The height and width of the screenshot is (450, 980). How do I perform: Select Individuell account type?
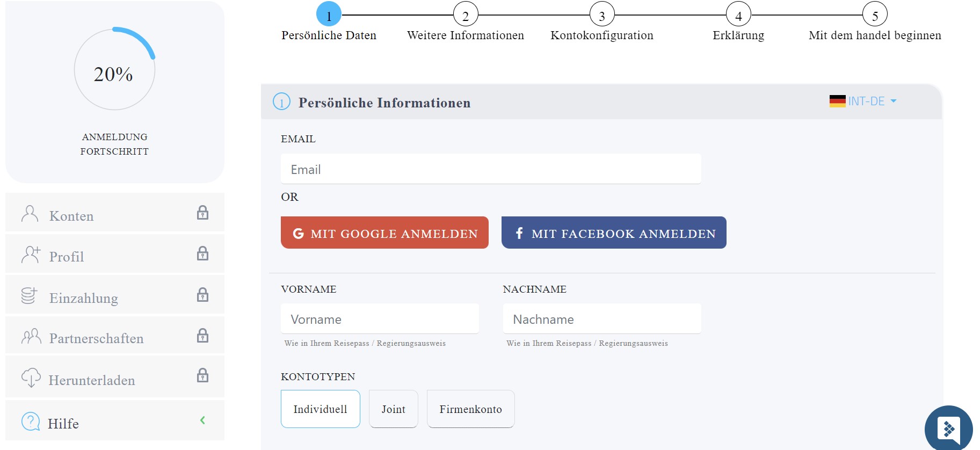coord(321,409)
